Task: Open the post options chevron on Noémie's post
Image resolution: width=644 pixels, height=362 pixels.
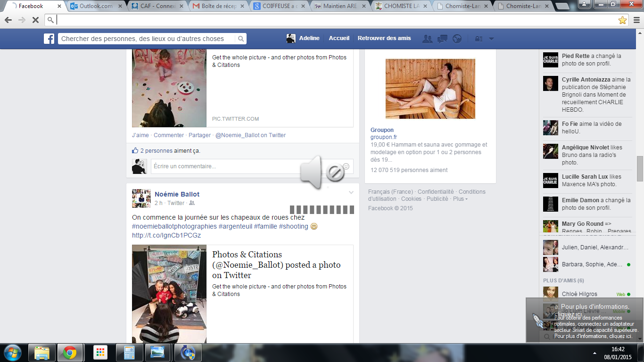Action: 351,192
